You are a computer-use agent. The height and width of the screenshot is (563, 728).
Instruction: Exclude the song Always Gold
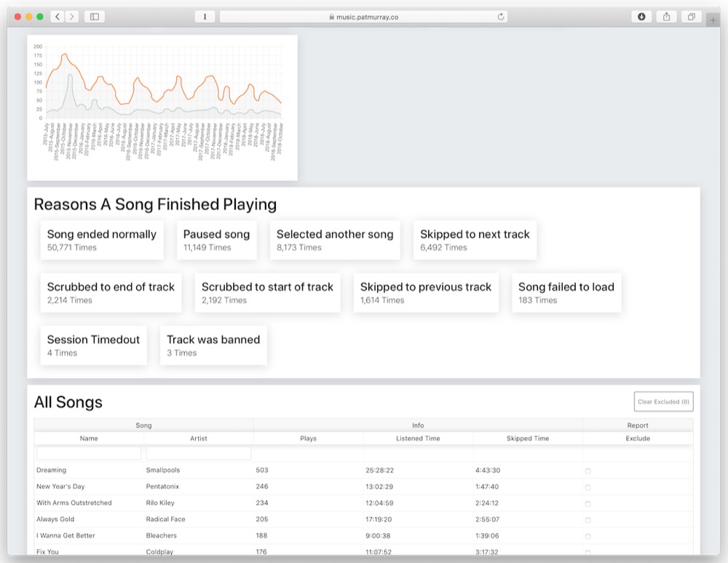(587, 520)
